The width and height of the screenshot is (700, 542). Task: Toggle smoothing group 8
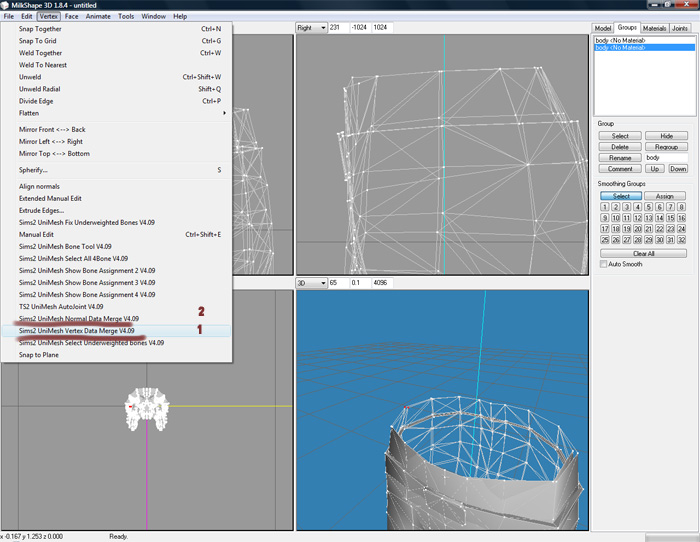(681, 207)
